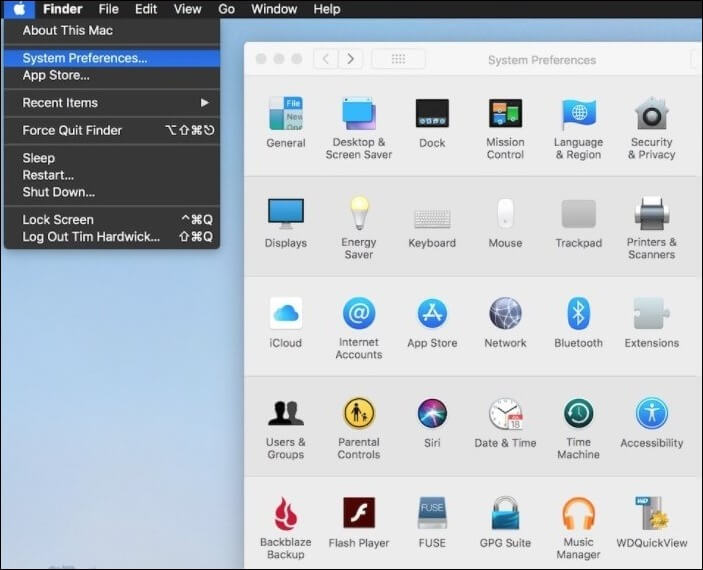Open Language & Region preferences

pyautogui.click(x=578, y=128)
